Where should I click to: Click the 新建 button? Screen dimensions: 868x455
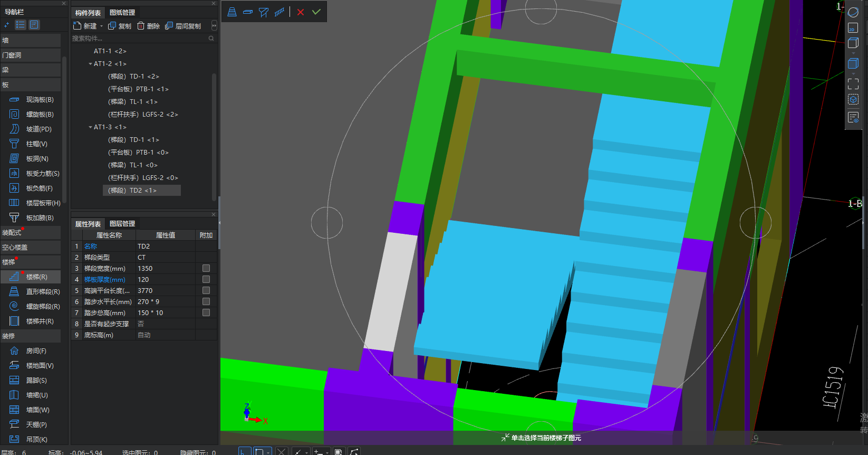pos(85,26)
